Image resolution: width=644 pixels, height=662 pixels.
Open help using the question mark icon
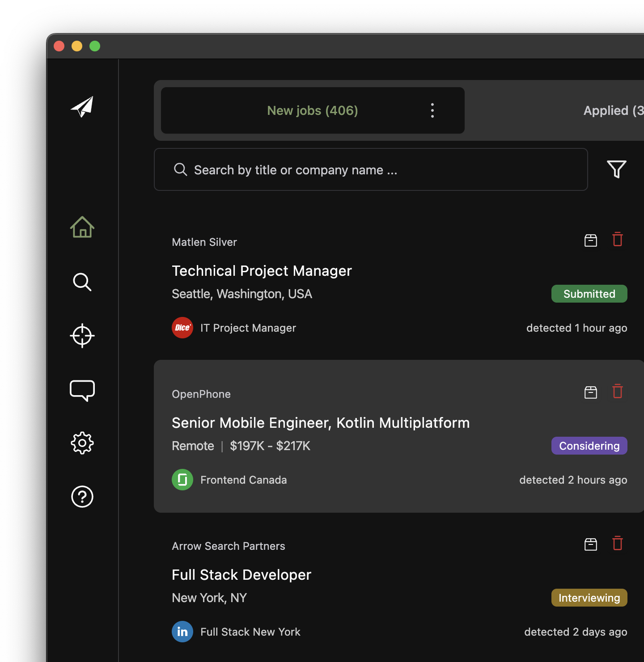[82, 497]
